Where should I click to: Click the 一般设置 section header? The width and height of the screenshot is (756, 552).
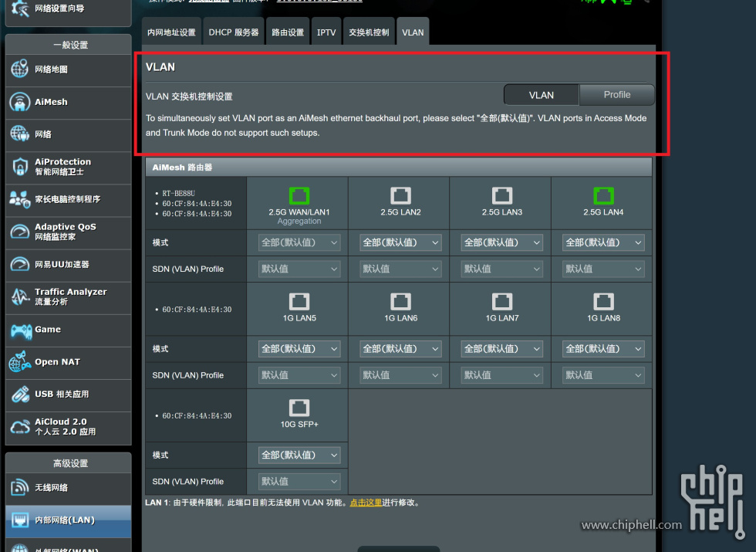69,45
